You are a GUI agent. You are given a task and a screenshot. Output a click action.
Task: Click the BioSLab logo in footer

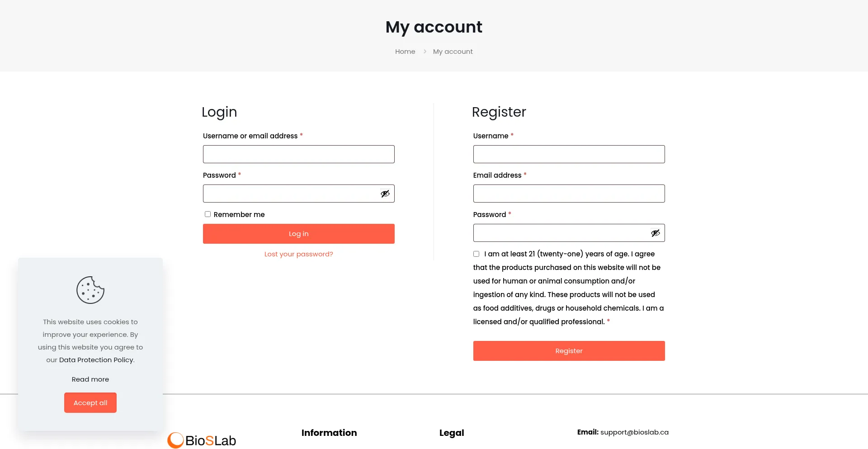coord(202,440)
